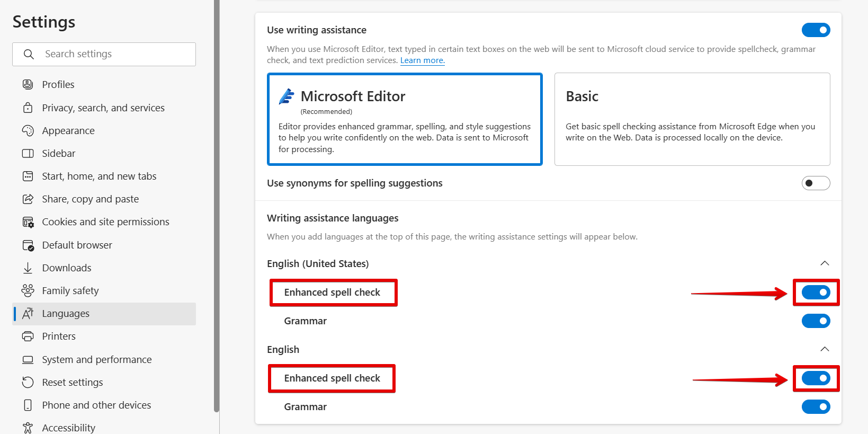
Task: Click the Downloads arrow icon
Action: (x=28, y=268)
